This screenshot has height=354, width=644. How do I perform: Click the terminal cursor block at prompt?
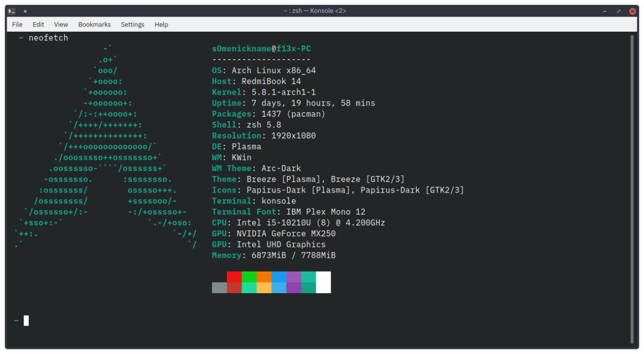point(26,320)
